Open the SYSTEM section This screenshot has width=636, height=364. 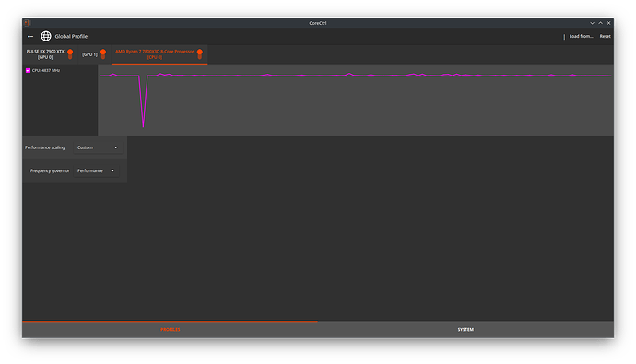click(465, 330)
